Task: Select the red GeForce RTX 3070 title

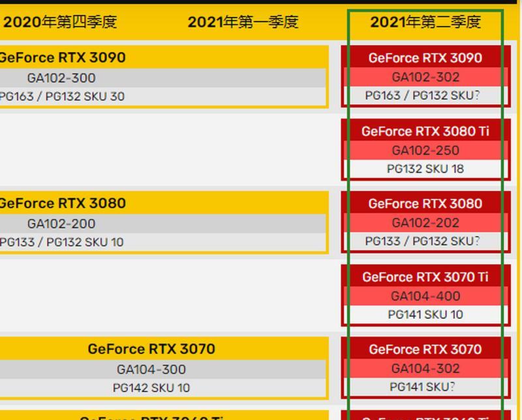Action: coord(425,350)
